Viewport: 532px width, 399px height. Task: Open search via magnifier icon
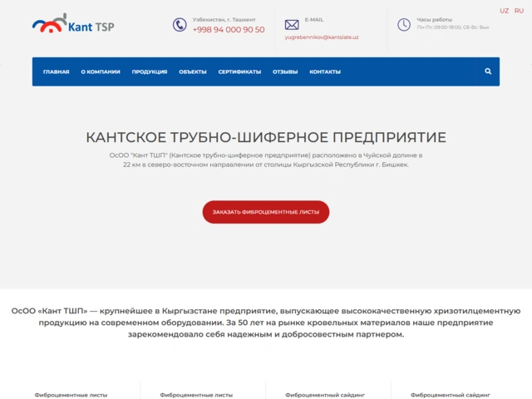click(488, 71)
